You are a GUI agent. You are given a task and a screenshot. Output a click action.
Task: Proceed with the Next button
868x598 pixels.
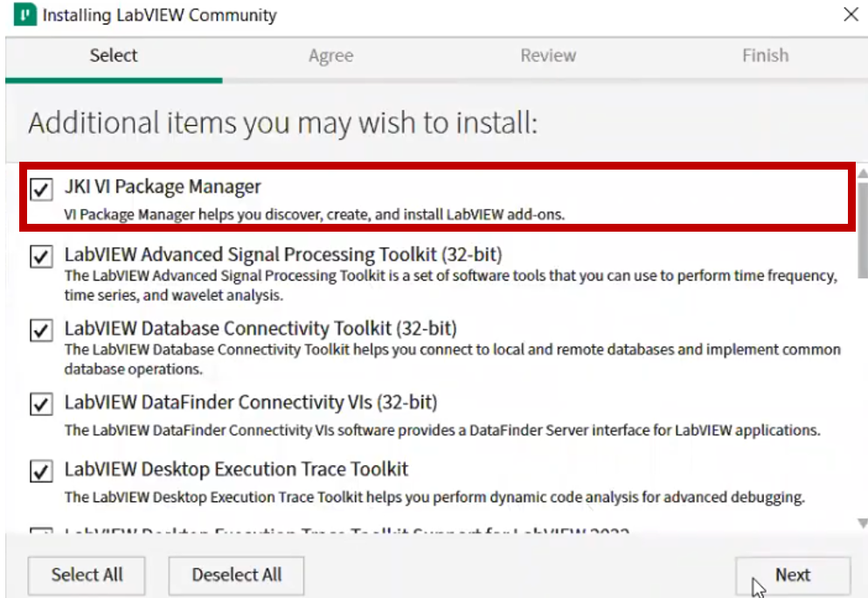coord(793,575)
